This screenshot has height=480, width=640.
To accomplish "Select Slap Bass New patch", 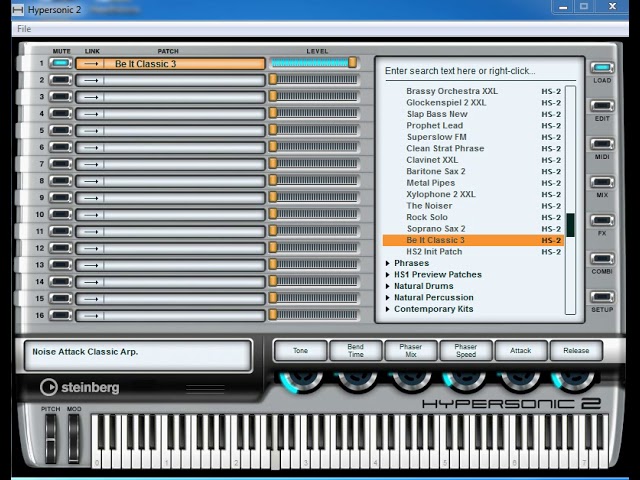I will pyautogui.click(x=473, y=114).
